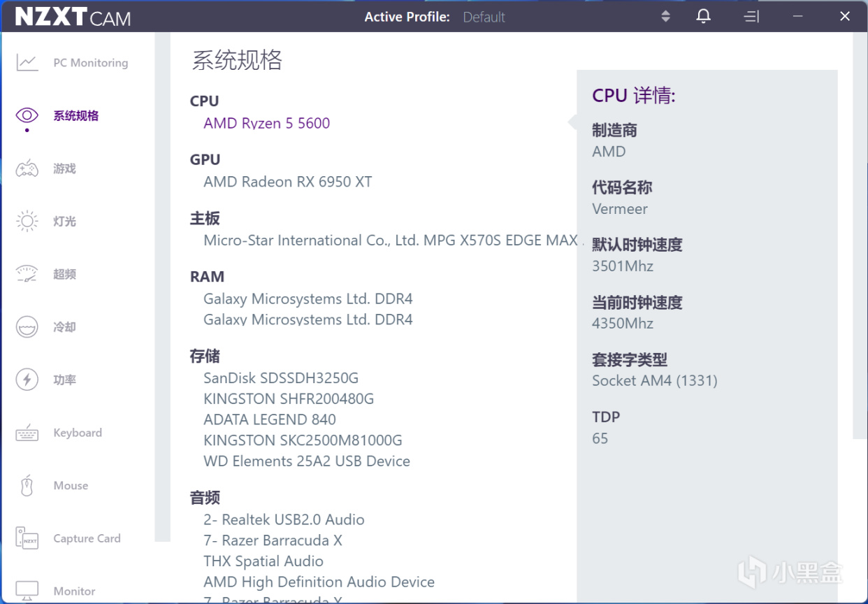Select KINGSTON SHFR200480G storage entry
Viewport: 868px width, 604px height.
tap(289, 399)
